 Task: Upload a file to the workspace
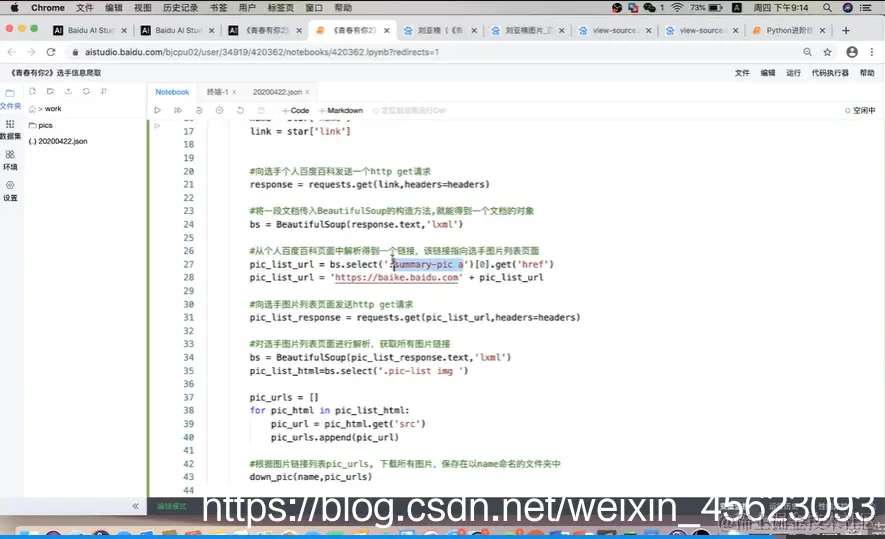(68, 91)
